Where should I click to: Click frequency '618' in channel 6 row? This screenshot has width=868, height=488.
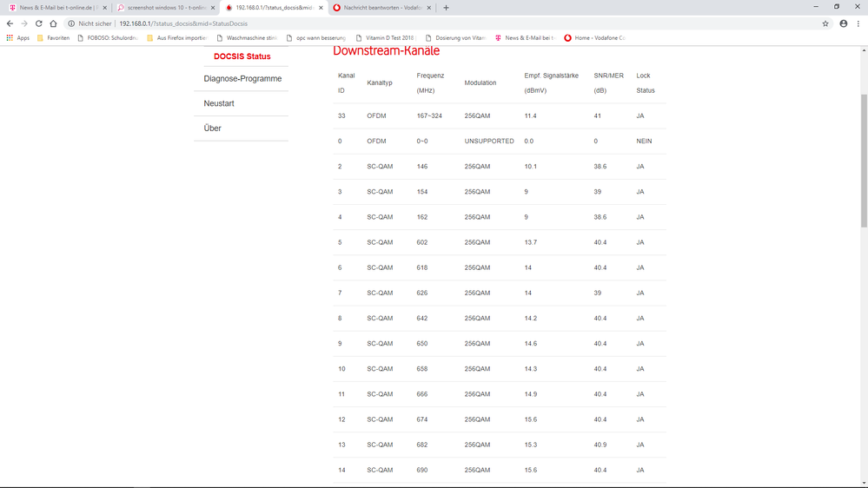click(421, 267)
